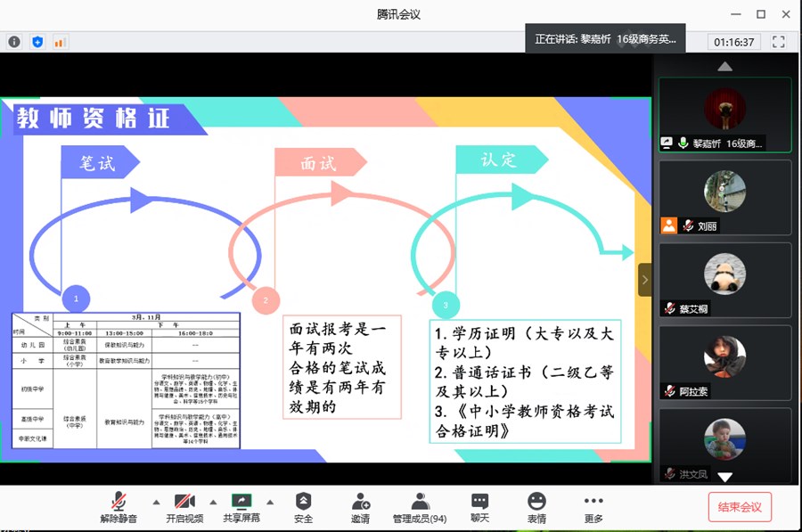802x532 pixels.
Task: Select 刘丽's video thumbnail
Action: 724,198
